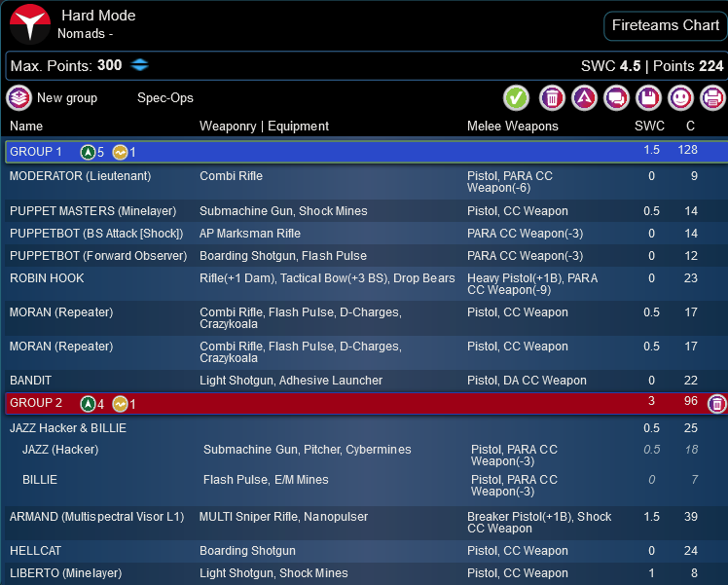Click the floppy disk save icon
This screenshot has width=728, height=585.
648,98
